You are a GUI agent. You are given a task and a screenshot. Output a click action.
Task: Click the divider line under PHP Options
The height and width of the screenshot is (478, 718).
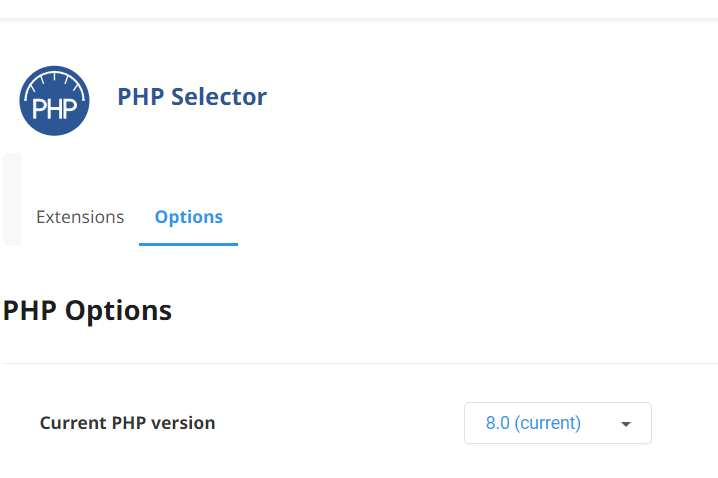click(x=360, y=364)
